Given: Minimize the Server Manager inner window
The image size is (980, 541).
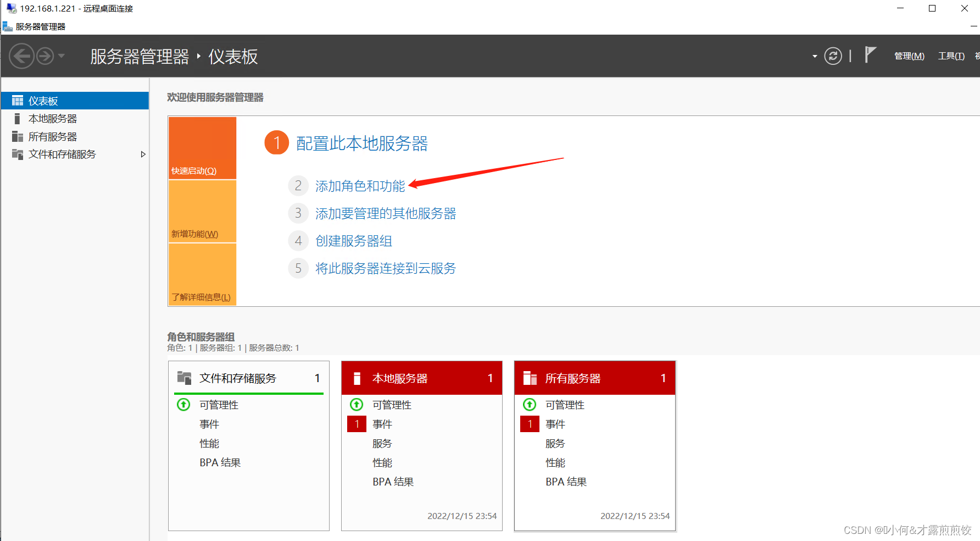Looking at the screenshot, I should coord(974,26).
